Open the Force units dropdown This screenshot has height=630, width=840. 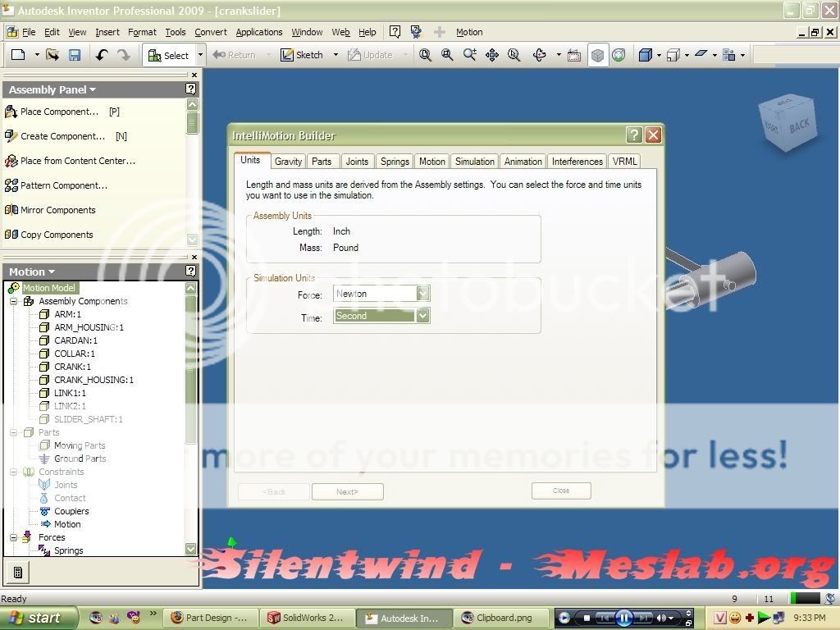pyautogui.click(x=422, y=294)
